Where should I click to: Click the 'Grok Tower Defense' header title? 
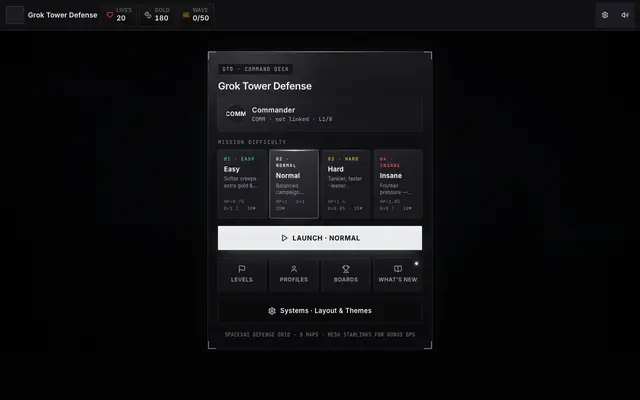pyautogui.click(x=62, y=15)
